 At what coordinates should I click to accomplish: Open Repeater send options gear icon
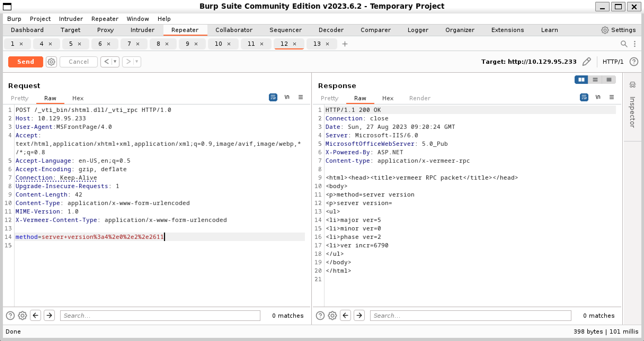pos(51,62)
